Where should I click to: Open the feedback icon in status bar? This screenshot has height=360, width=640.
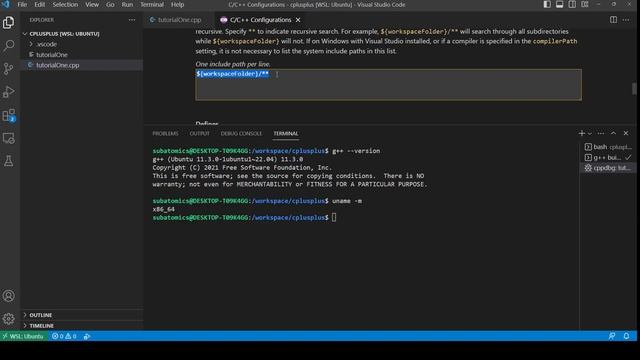point(612,336)
